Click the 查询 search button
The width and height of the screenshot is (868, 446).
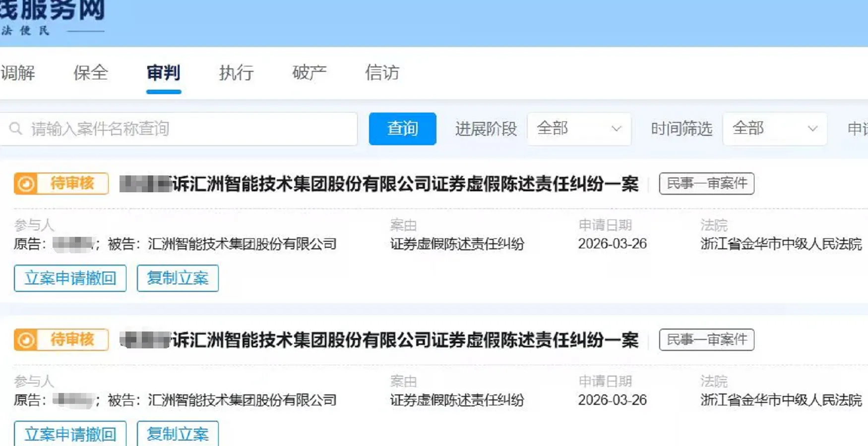402,129
